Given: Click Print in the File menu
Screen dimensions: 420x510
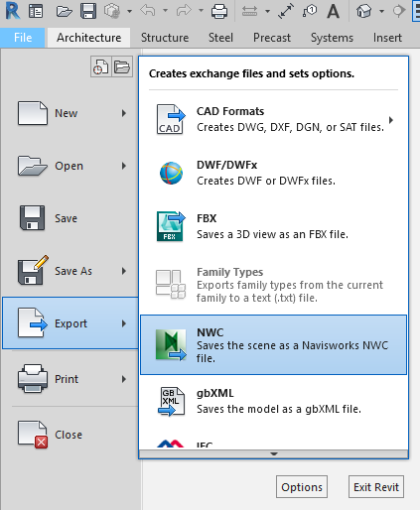Looking at the screenshot, I should coord(70,379).
